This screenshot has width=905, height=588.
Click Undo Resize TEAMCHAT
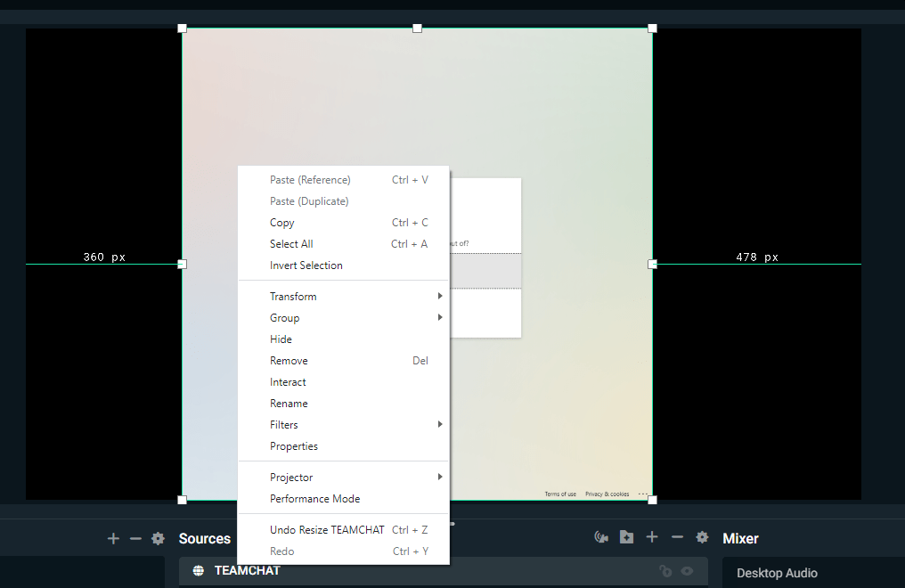pyautogui.click(x=327, y=530)
